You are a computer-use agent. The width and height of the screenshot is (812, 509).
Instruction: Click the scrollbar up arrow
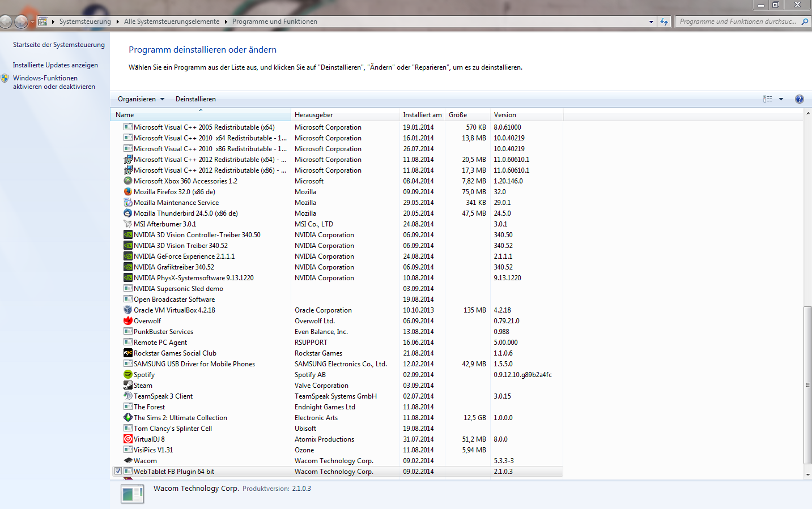click(x=807, y=114)
